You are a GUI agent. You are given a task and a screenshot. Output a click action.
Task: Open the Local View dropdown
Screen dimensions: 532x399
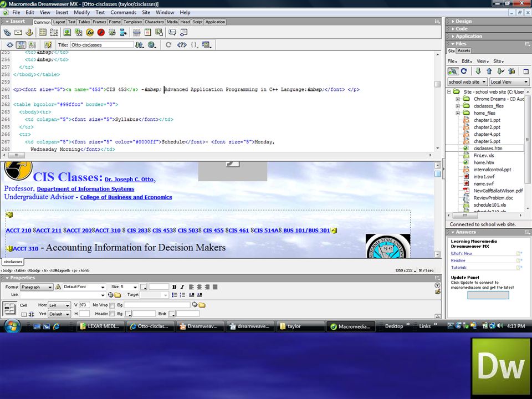coord(509,82)
